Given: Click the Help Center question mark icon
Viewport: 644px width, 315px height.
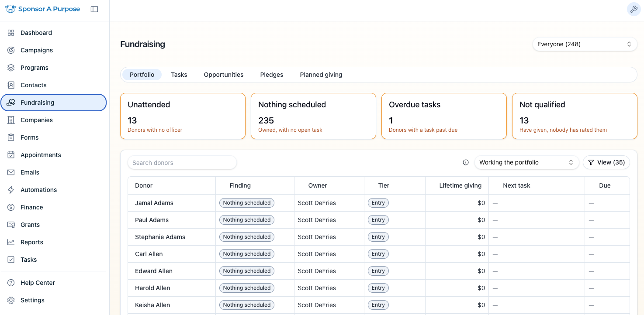Looking at the screenshot, I should pyautogui.click(x=11, y=283).
